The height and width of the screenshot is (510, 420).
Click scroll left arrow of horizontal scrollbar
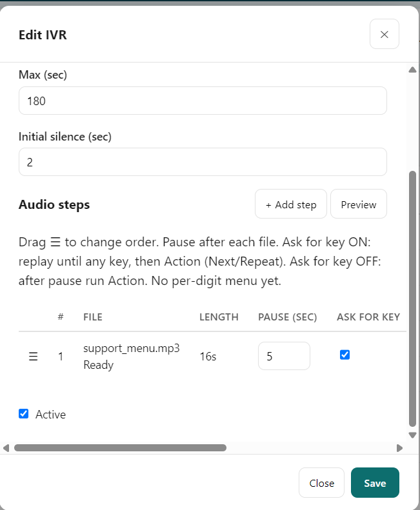click(x=6, y=448)
